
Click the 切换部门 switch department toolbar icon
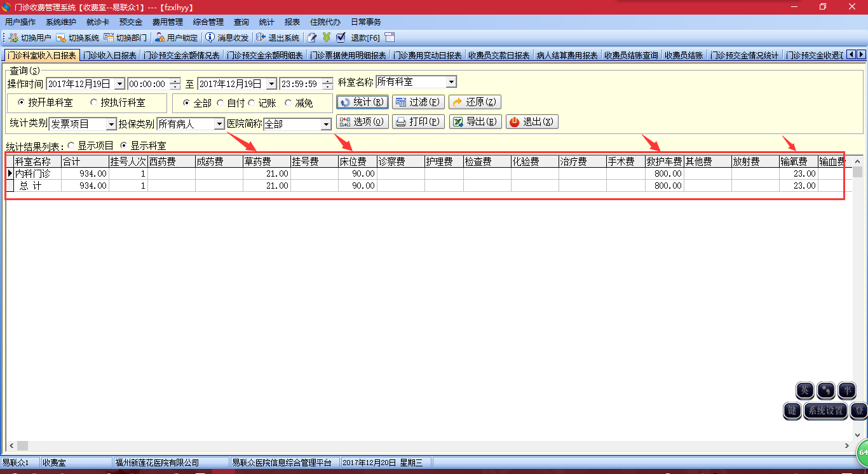tap(125, 37)
